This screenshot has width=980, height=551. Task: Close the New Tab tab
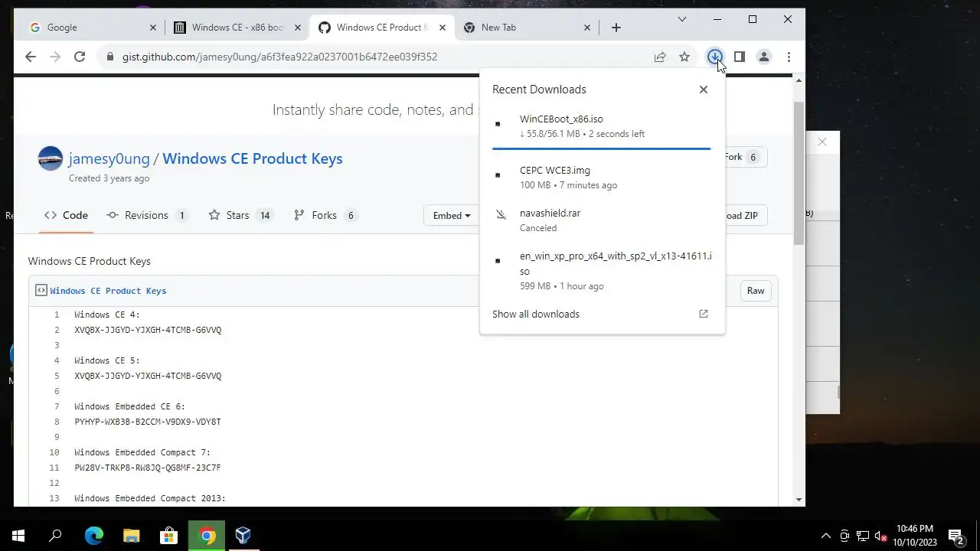click(x=587, y=28)
